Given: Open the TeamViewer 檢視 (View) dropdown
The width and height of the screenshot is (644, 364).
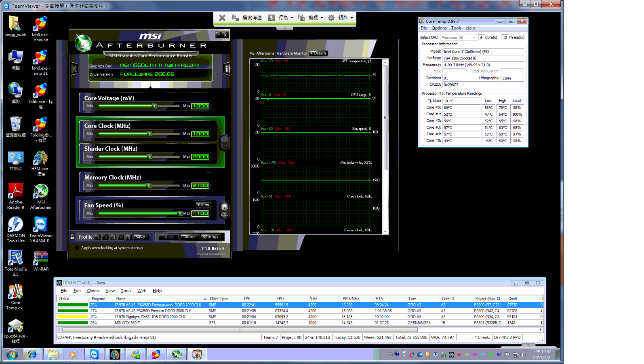Looking at the screenshot, I should click(x=311, y=18).
